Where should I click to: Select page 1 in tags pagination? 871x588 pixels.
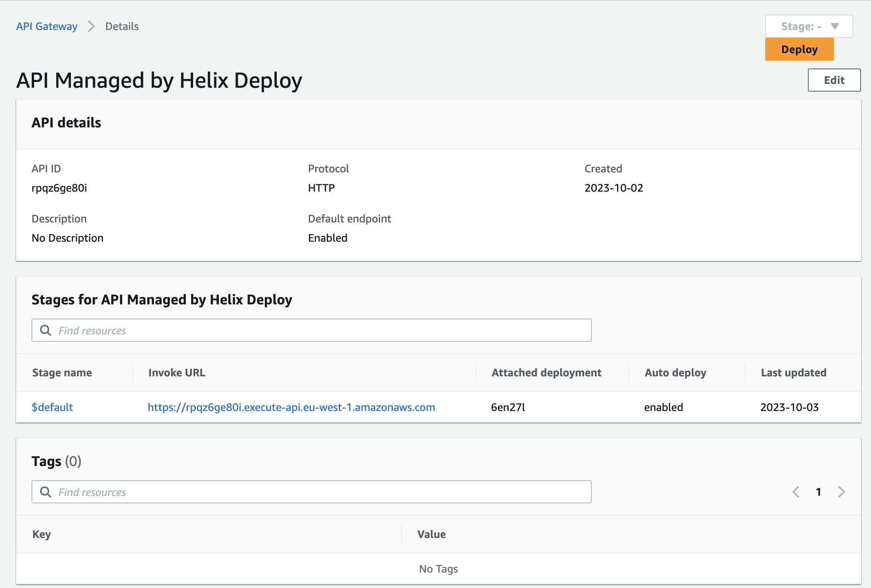click(819, 492)
